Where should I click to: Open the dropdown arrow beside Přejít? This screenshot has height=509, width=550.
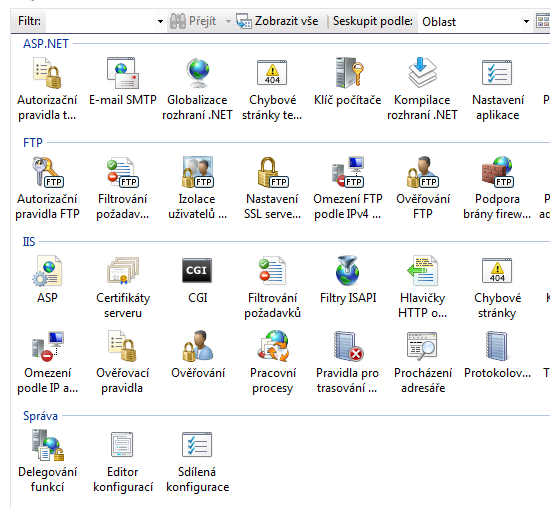click(x=228, y=21)
